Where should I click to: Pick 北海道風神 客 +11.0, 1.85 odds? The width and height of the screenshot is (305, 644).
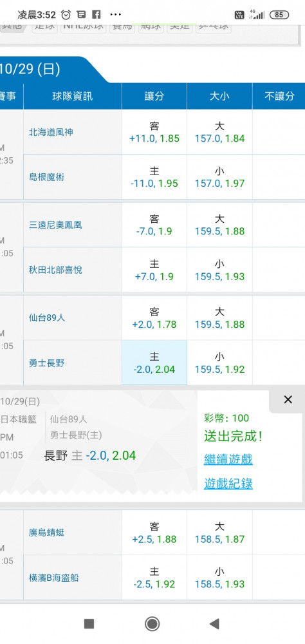click(154, 132)
